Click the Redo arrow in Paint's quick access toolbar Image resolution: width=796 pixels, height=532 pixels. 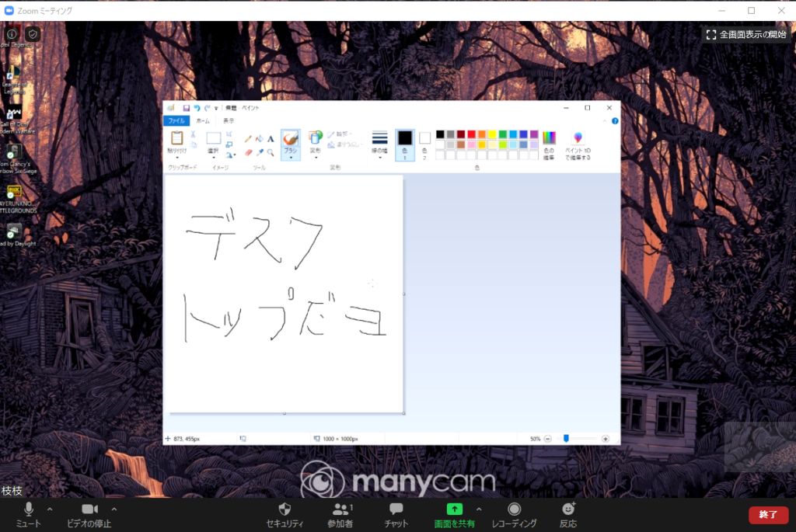coord(207,108)
